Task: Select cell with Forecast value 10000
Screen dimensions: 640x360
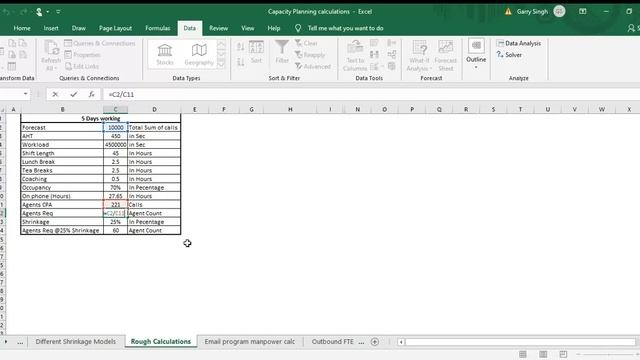Action: pyautogui.click(x=116, y=127)
